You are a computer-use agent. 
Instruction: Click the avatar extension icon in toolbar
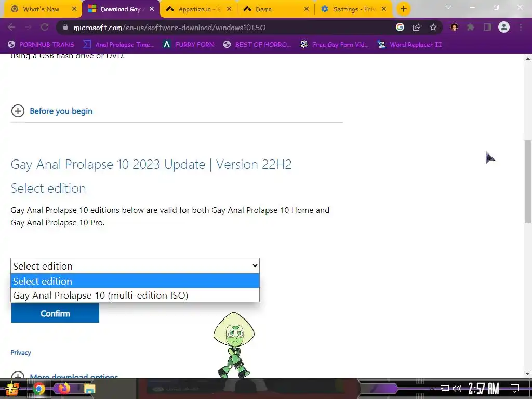[454, 27]
